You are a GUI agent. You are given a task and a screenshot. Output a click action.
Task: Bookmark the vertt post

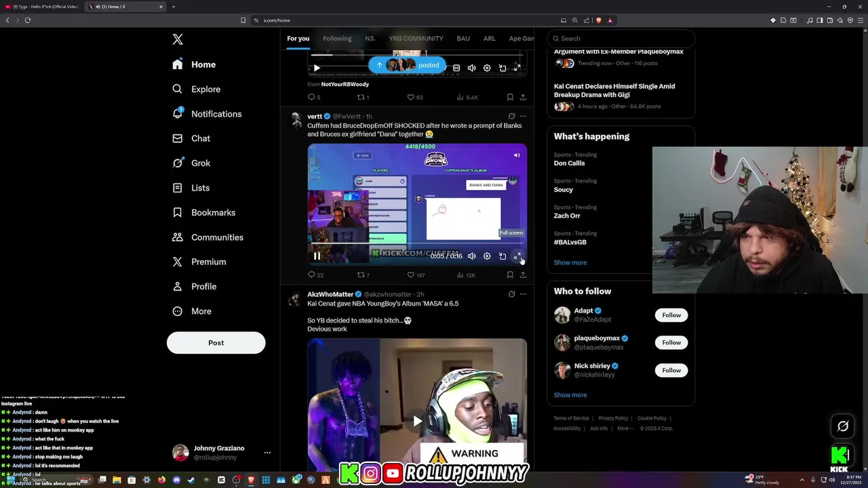(510, 275)
